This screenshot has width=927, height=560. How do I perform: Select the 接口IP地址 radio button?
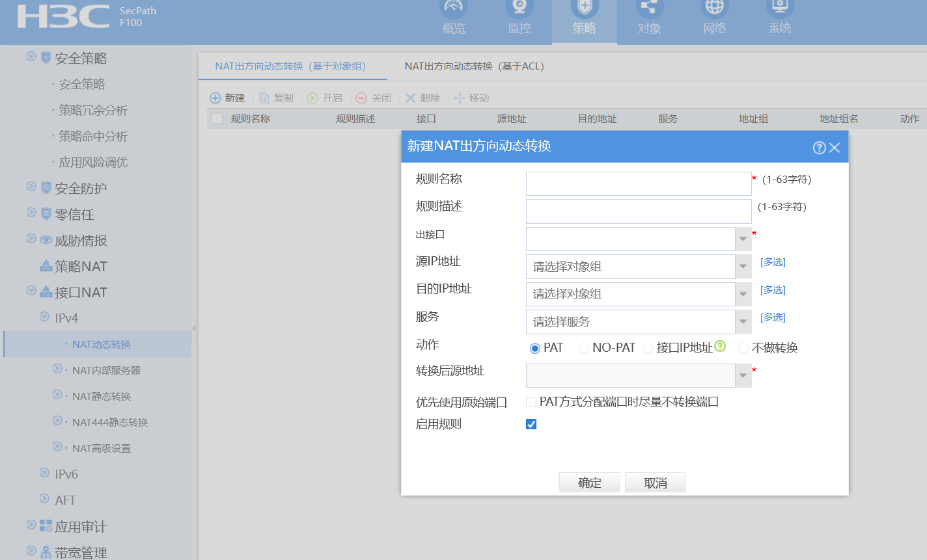pos(648,349)
